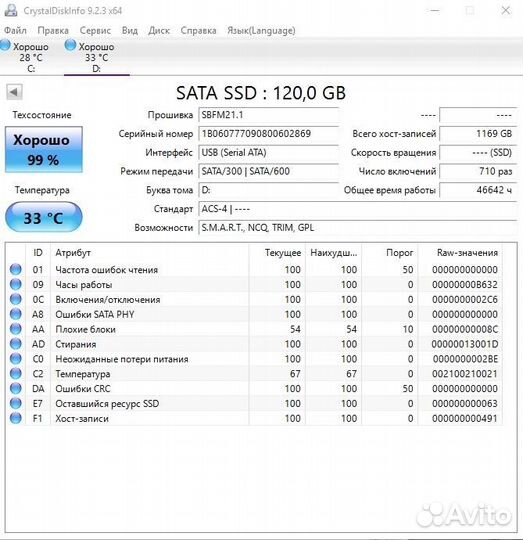Select the Неожиданные потери питания row text
The width and height of the screenshot is (523, 540).
point(122,359)
